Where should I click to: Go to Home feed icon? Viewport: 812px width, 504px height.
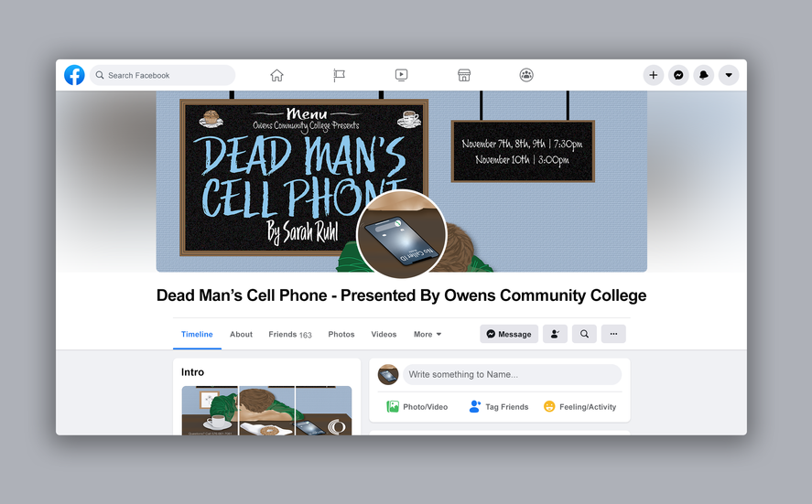click(x=277, y=76)
